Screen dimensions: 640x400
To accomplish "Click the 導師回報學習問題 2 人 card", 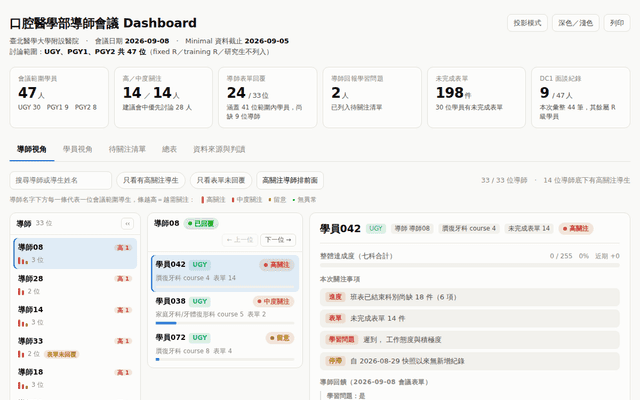I will (x=372, y=98).
